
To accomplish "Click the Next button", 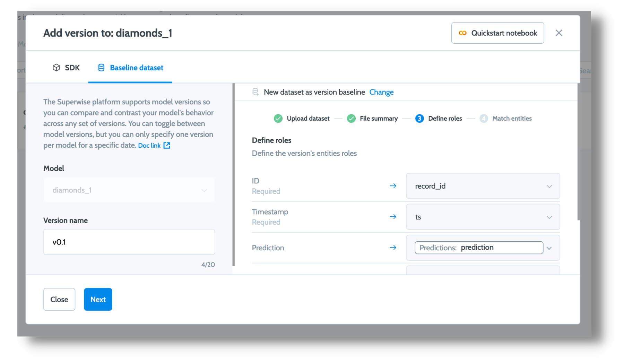I will [x=98, y=299].
